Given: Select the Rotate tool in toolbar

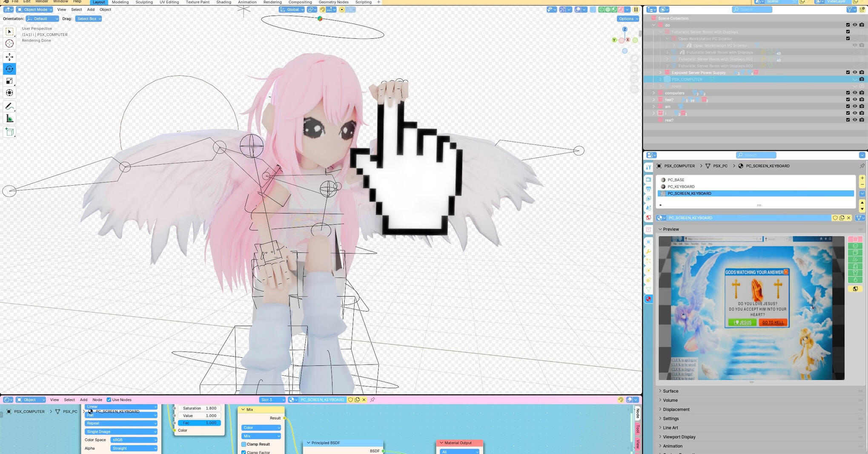Looking at the screenshot, I should point(9,69).
